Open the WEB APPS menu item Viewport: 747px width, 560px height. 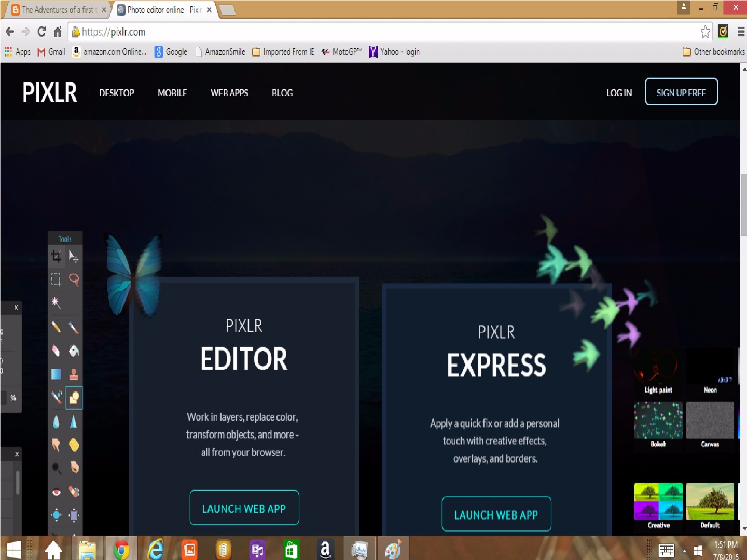[x=229, y=93]
